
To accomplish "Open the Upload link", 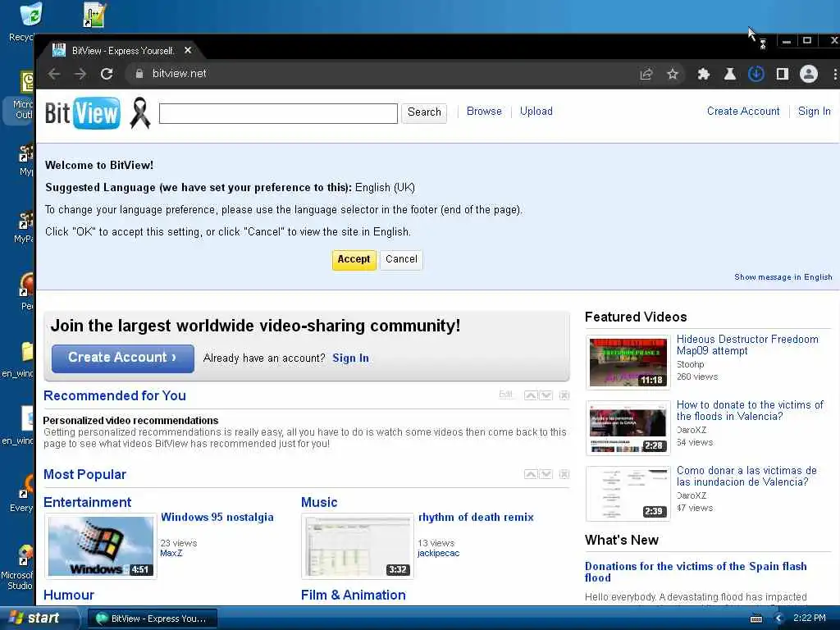I will 536,111.
